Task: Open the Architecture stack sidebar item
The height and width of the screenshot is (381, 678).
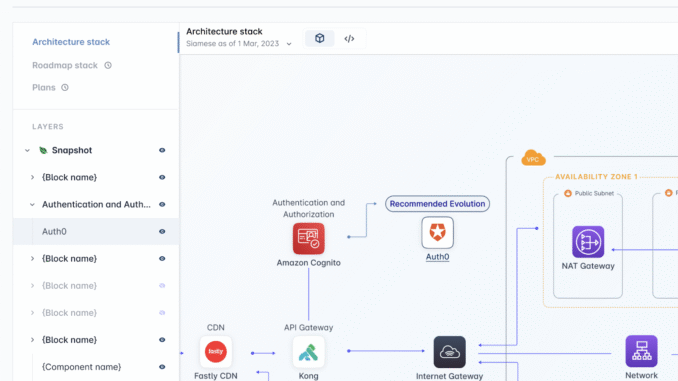Action: point(71,42)
